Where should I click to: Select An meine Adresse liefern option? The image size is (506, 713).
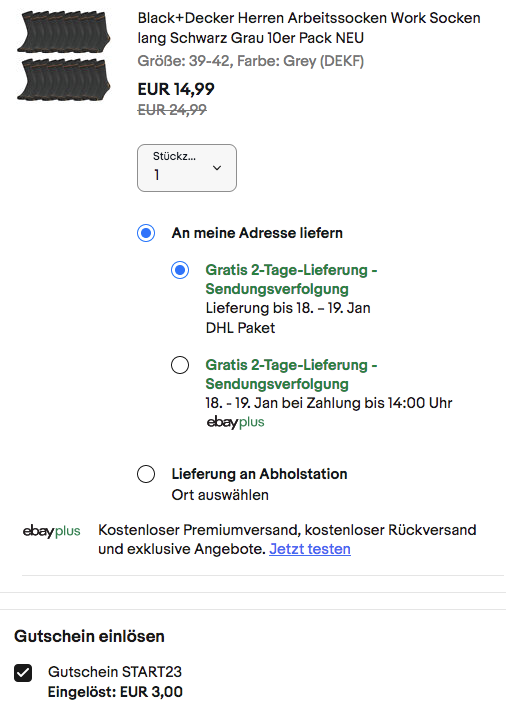pyautogui.click(x=146, y=233)
